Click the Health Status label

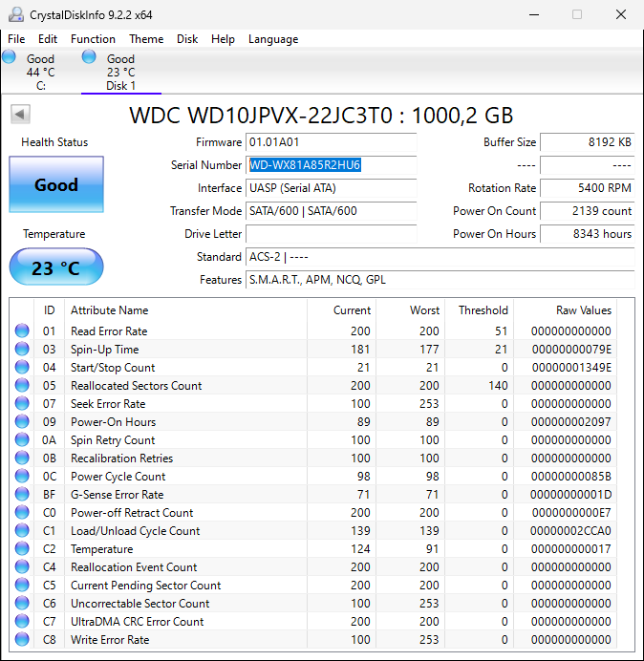(x=54, y=142)
